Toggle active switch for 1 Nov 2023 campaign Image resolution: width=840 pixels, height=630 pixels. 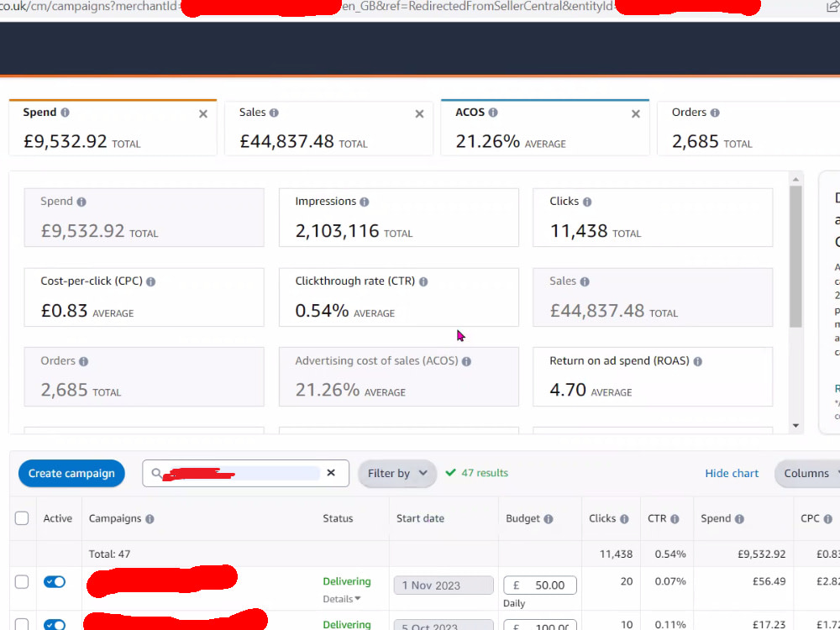[55, 582]
